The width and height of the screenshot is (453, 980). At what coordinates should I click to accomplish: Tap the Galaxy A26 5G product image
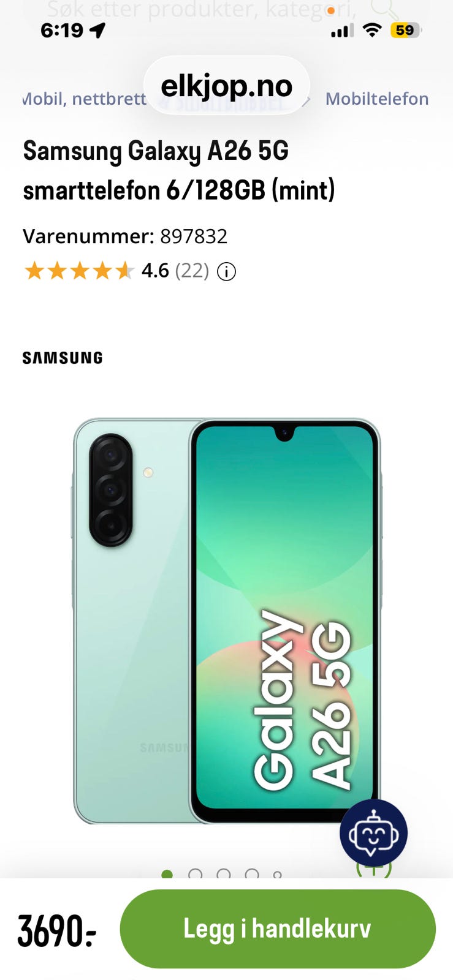(227, 622)
